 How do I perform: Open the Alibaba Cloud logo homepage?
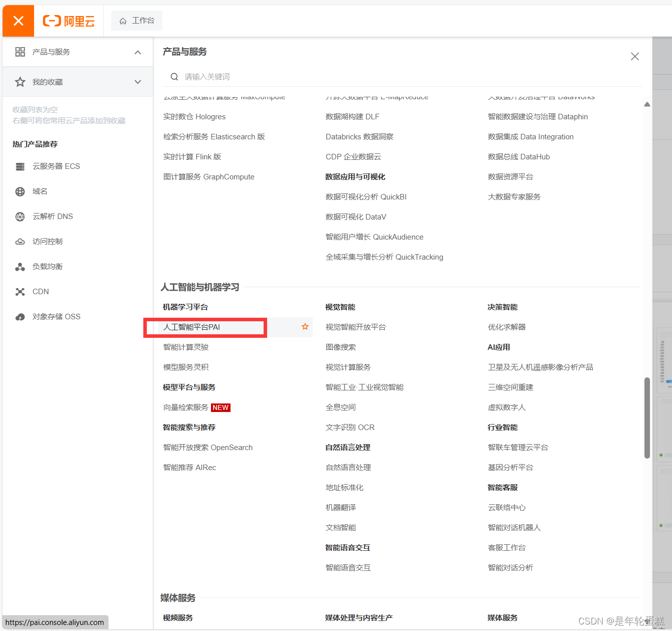click(x=69, y=21)
